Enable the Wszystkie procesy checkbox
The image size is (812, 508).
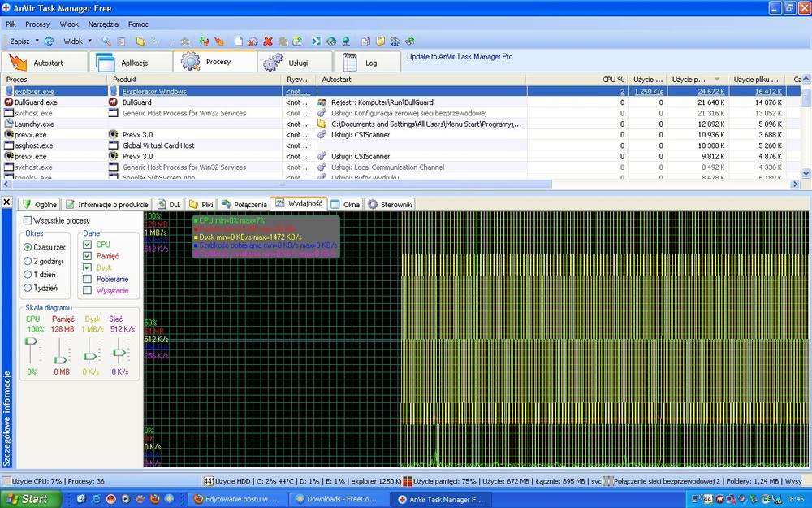tap(28, 220)
